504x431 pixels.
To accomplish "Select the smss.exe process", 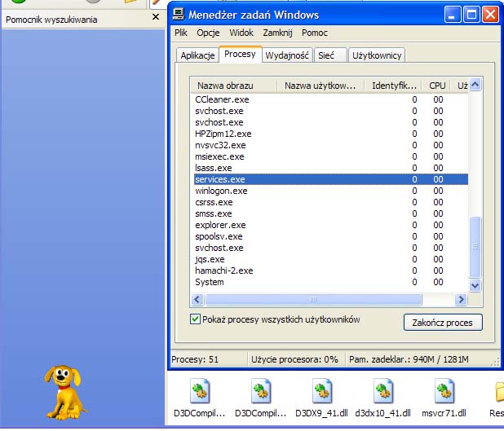I will 331,213.
